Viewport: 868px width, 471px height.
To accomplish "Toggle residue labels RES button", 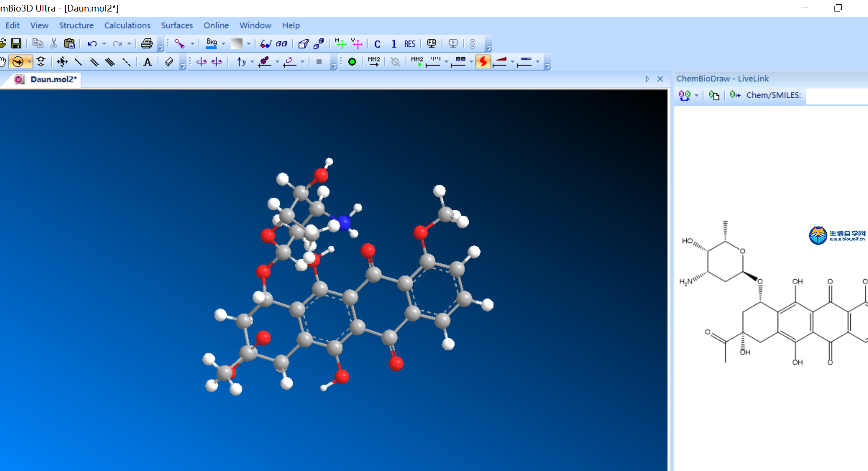I will [410, 44].
